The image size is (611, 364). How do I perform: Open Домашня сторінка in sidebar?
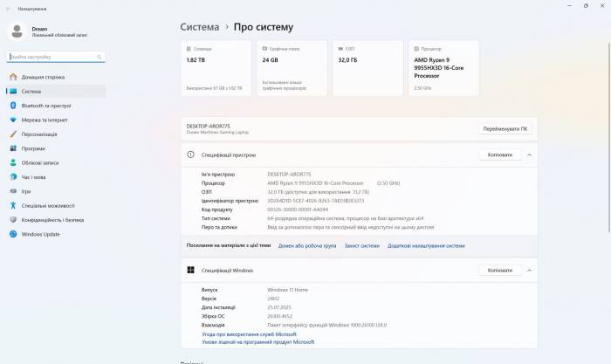pyautogui.click(x=56, y=77)
